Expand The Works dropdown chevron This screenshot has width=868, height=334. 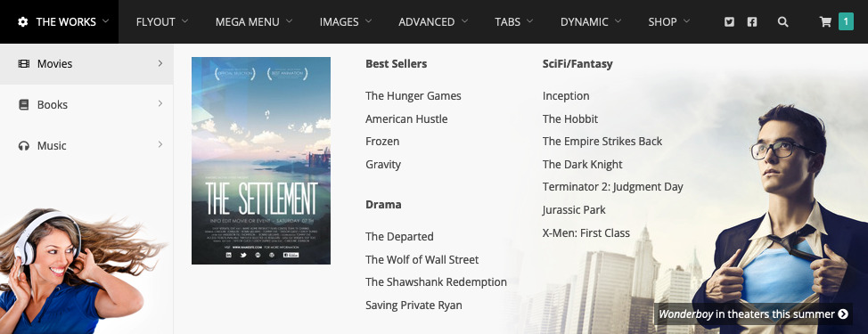pos(106,21)
